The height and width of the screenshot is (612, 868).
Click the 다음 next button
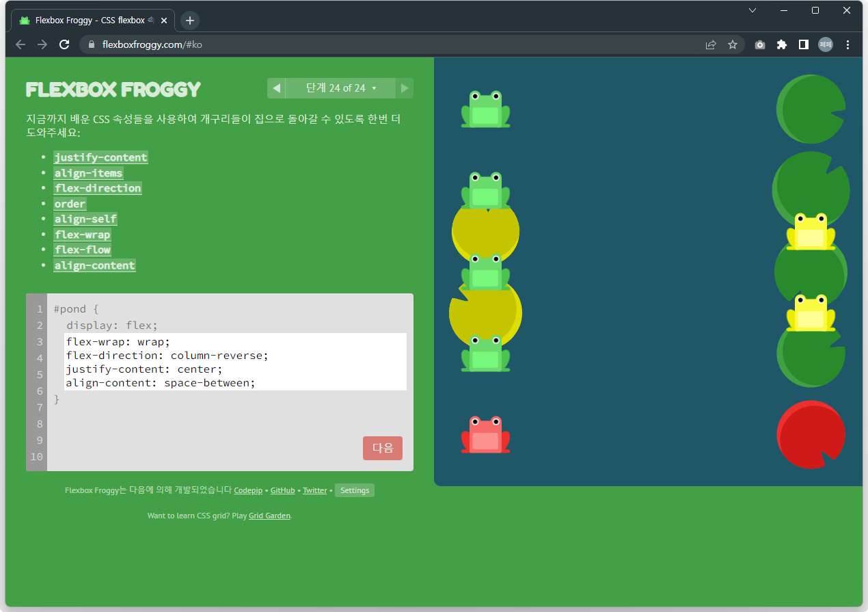[x=383, y=448]
